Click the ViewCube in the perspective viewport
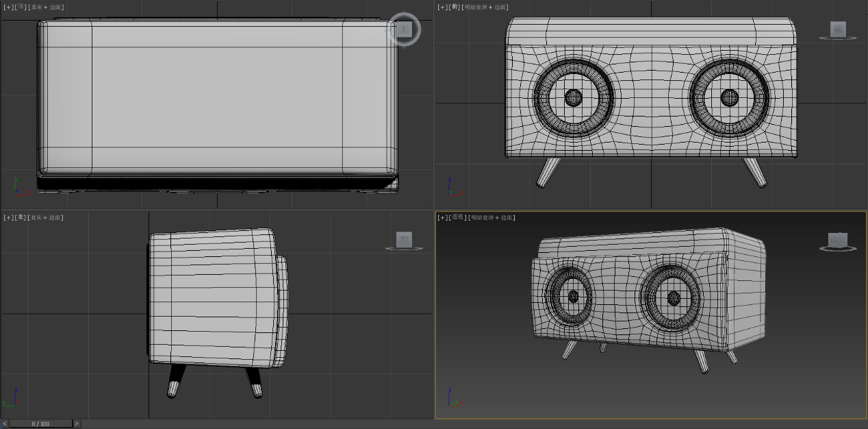The image size is (868, 429). point(838,239)
